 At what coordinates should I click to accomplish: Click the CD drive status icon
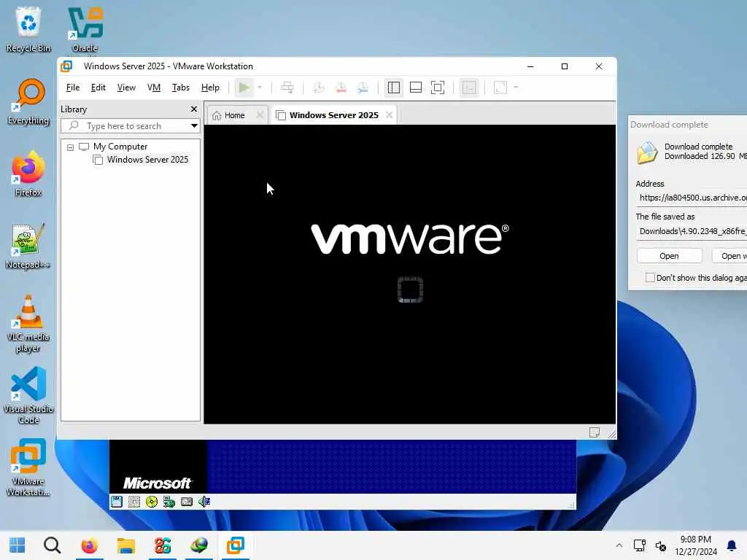[152, 502]
